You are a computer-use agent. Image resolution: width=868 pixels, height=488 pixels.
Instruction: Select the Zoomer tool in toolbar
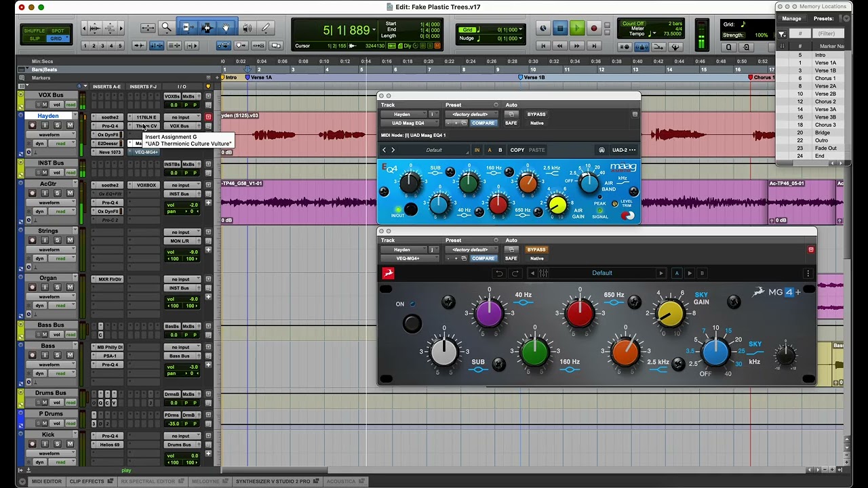point(166,28)
